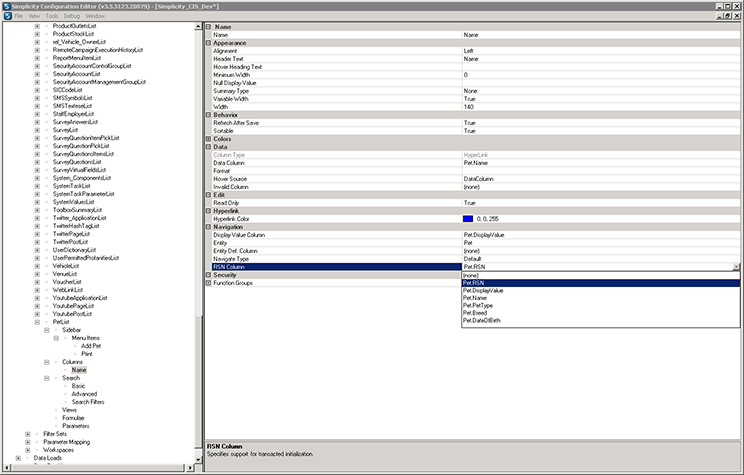The height and width of the screenshot is (475, 744).
Task: Select the Search Filters tree node
Action: click(88, 402)
